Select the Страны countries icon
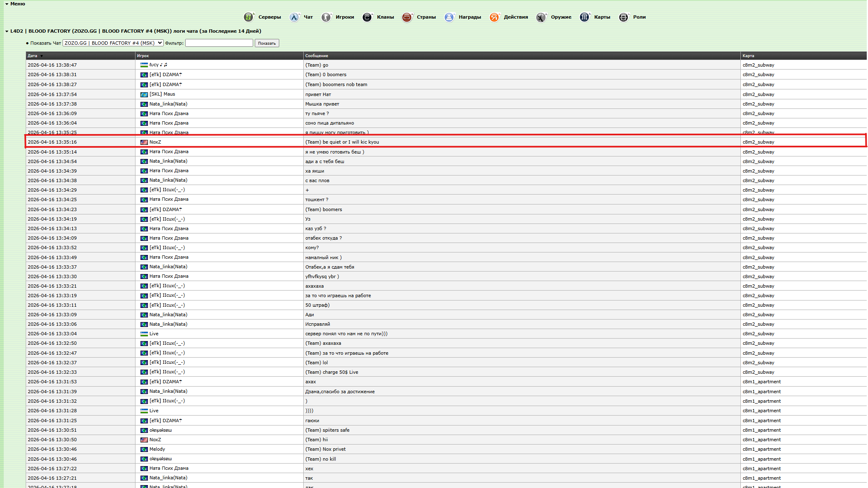 407,17
